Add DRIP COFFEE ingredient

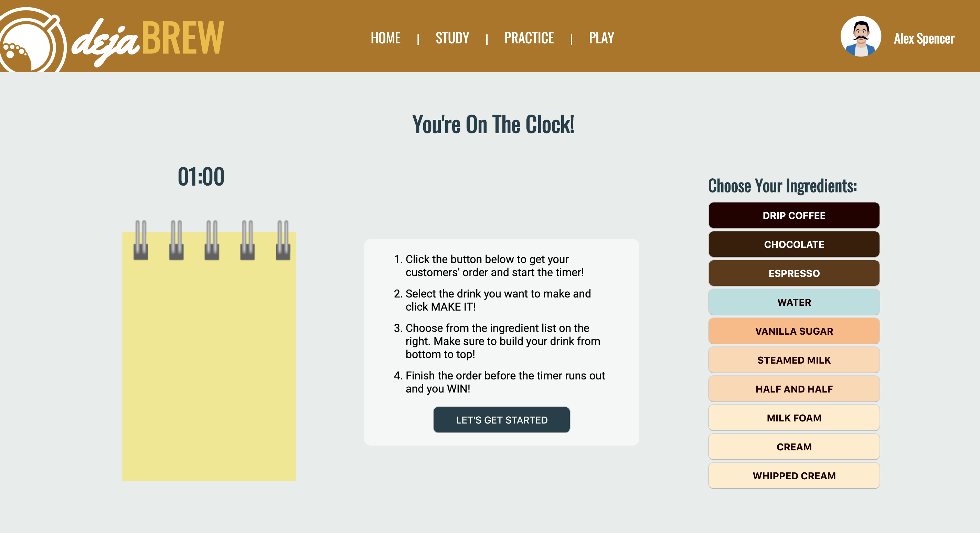[x=794, y=216]
